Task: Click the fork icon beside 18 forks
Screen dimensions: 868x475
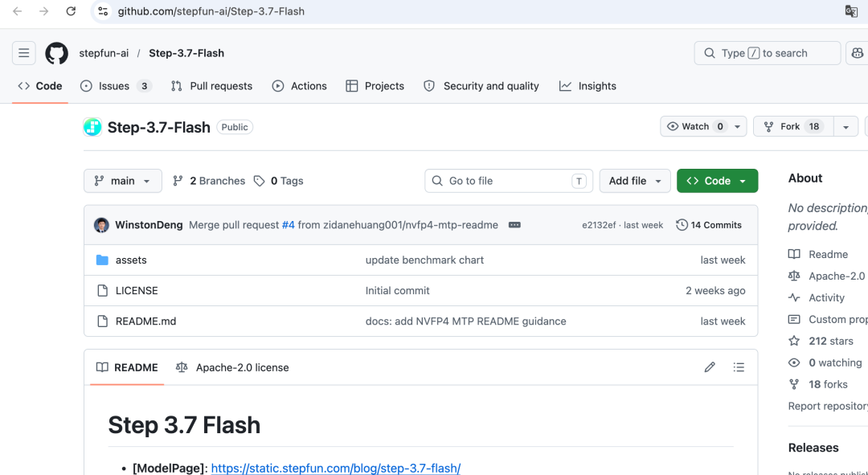Action: tap(794, 384)
